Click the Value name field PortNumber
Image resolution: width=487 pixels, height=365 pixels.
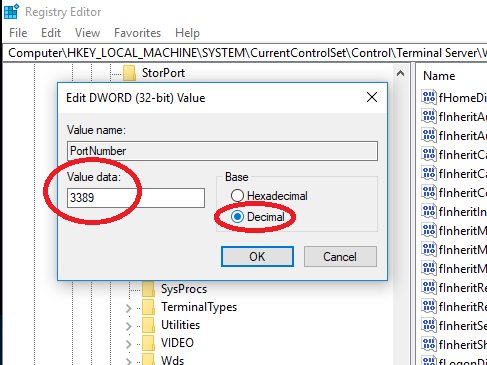click(222, 151)
